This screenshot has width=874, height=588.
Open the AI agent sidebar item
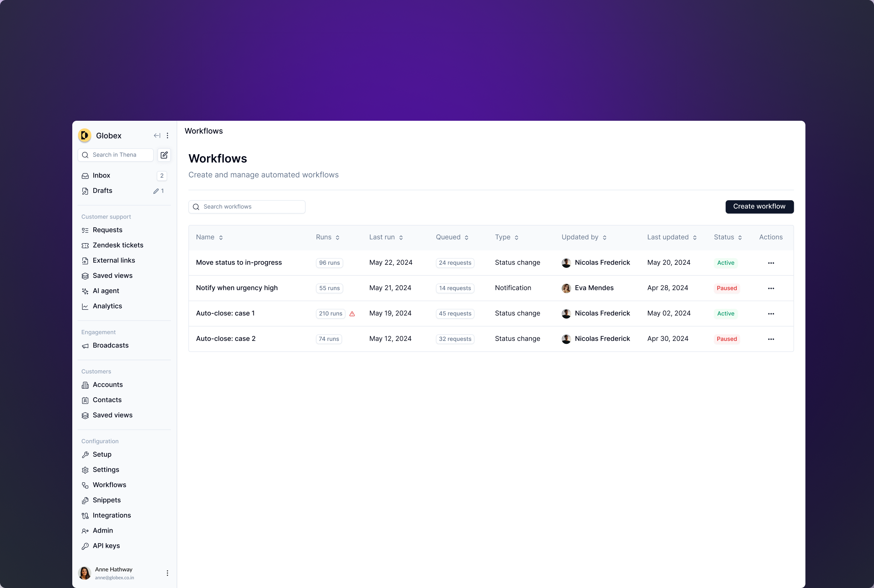coord(106,291)
